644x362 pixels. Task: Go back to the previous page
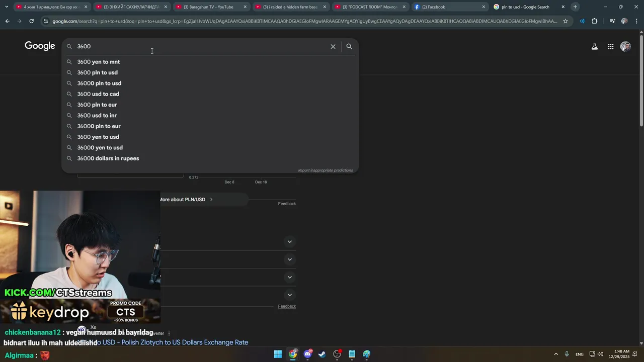[x=7, y=21]
